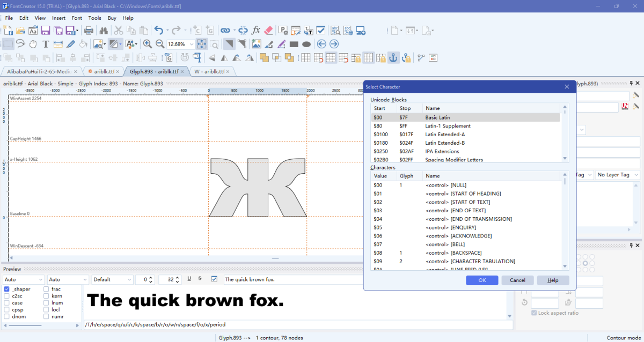Select the Text tool
Image resolution: width=644 pixels, height=342 pixels.
pyautogui.click(x=46, y=43)
